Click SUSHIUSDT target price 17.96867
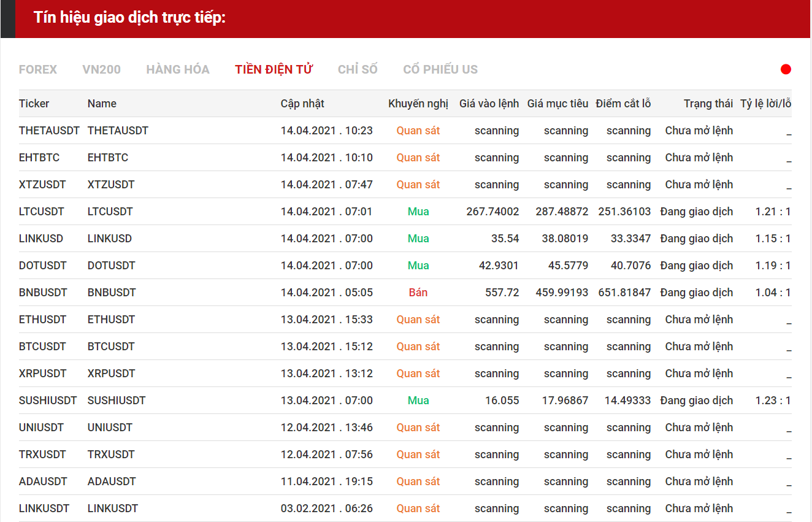812x522 pixels. click(x=565, y=401)
